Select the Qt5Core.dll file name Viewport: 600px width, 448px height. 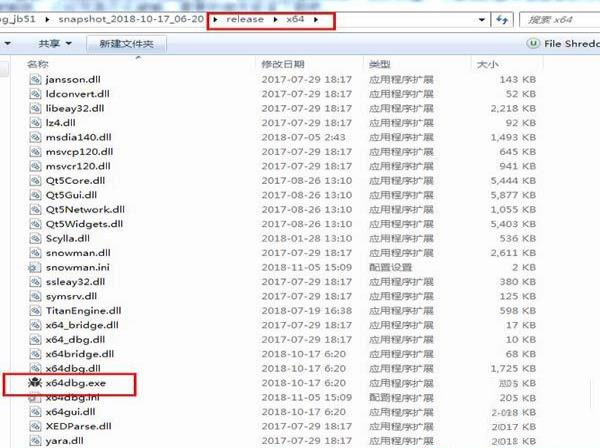[75, 181]
